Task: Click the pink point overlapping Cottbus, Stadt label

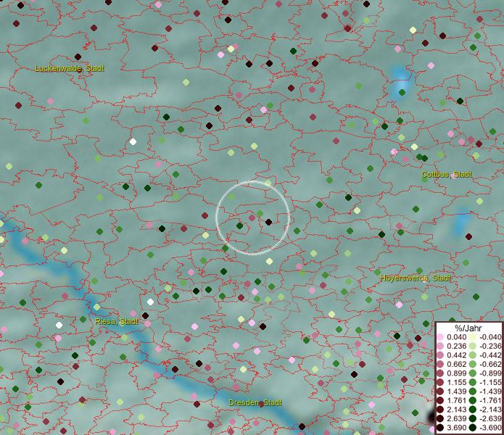Action: pos(454,175)
